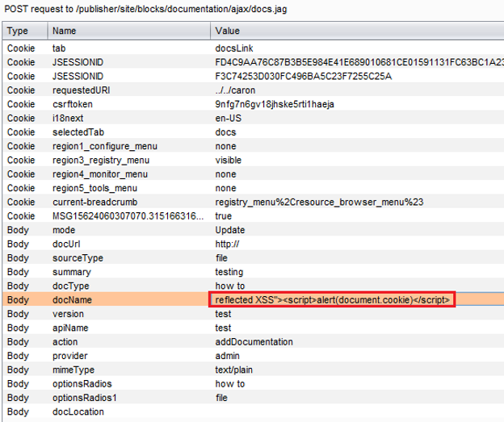Select the selectedTab name cell

click(x=78, y=132)
